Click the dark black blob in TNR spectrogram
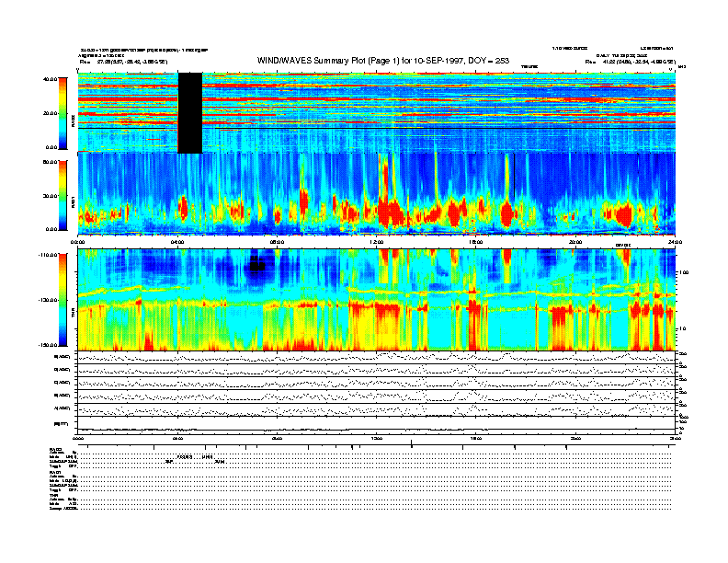 tap(257, 265)
